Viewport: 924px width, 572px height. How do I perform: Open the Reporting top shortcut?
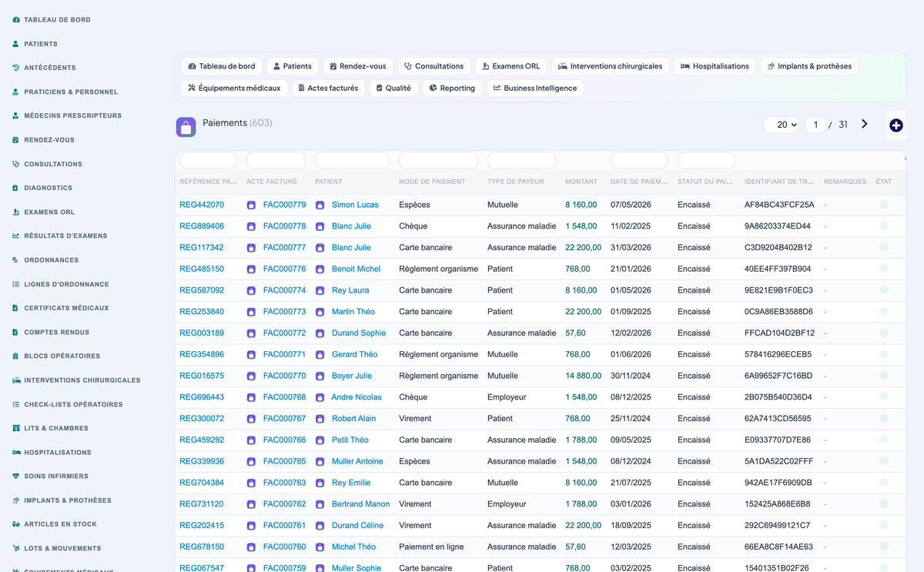point(452,89)
